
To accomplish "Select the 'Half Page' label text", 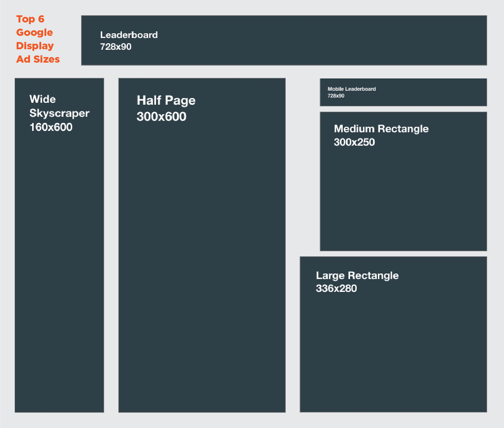I will pos(166,100).
